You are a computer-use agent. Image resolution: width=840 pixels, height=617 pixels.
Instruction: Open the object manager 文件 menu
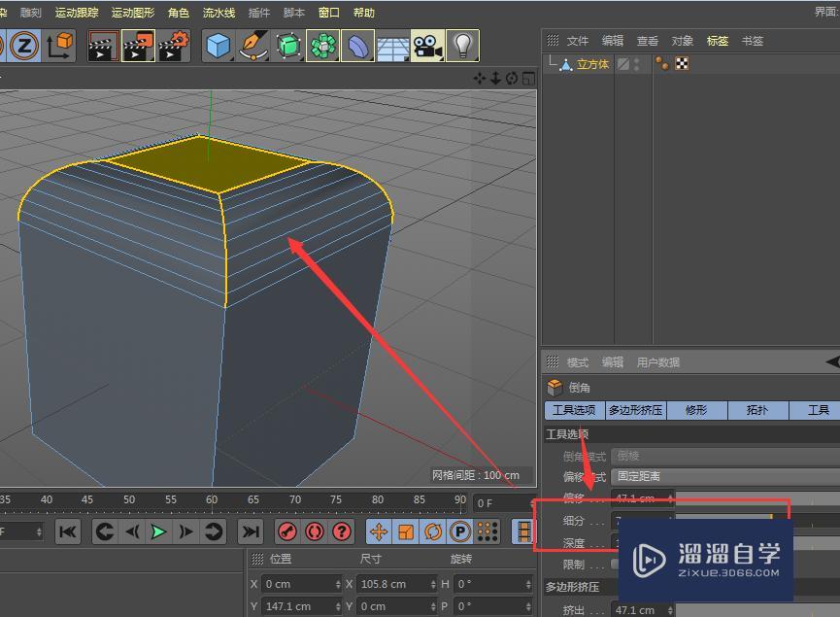point(578,41)
